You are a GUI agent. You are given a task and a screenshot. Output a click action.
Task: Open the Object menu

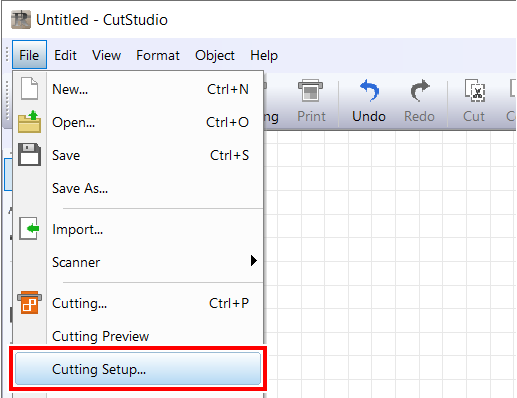pos(215,55)
